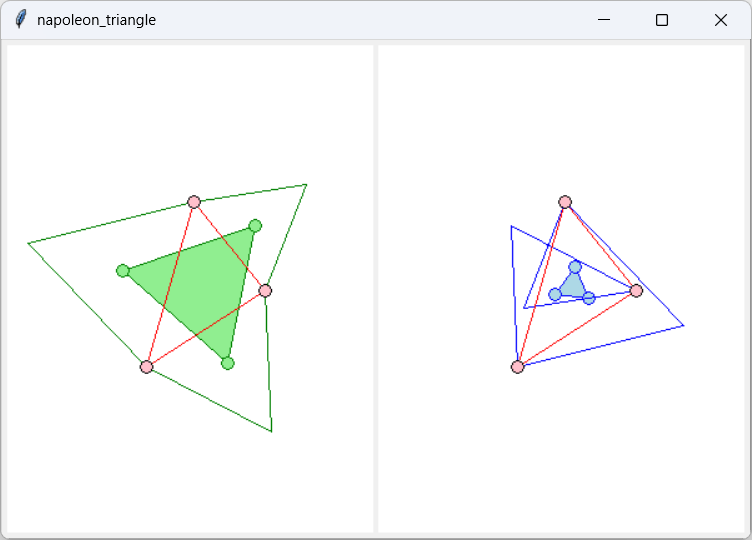Click inside the small blue filled triangle
This screenshot has width=752, height=540.
tap(573, 287)
